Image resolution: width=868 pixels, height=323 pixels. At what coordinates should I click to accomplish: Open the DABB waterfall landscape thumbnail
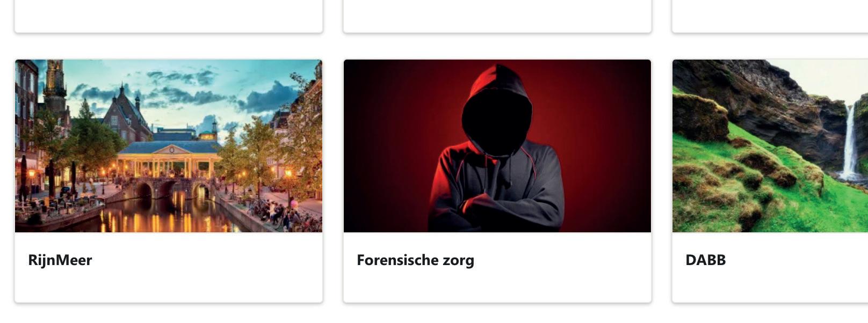(770, 146)
